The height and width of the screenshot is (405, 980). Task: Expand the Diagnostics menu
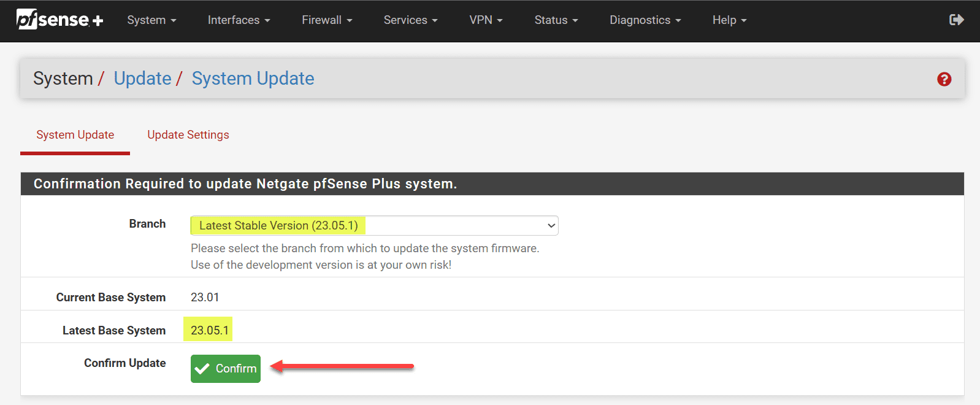(645, 20)
